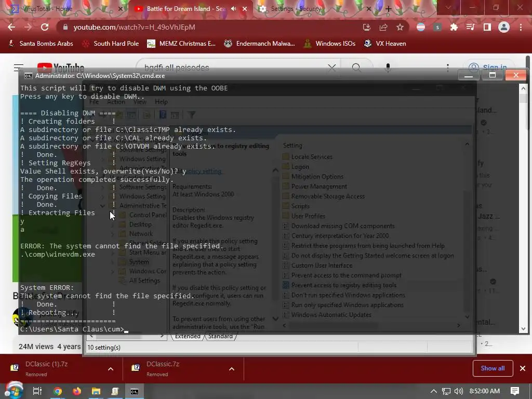Reload the YouTube page
The width and height of the screenshot is (532, 399).
click(x=45, y=27)
